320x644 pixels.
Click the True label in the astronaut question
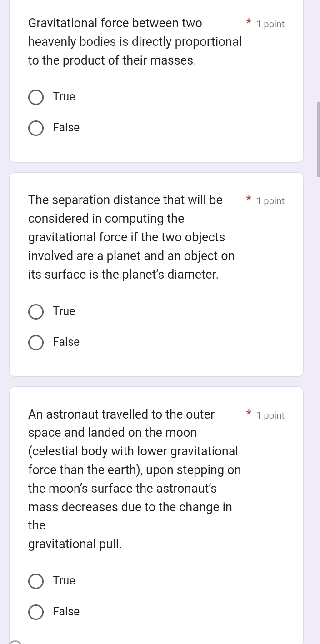click(x=64, y=580)
